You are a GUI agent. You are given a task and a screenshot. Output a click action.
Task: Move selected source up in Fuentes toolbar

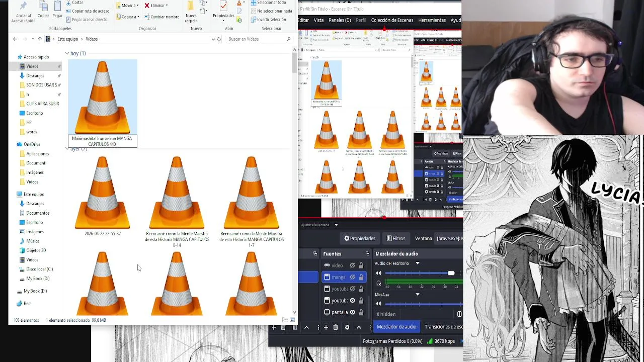click(x=359, y=327)
